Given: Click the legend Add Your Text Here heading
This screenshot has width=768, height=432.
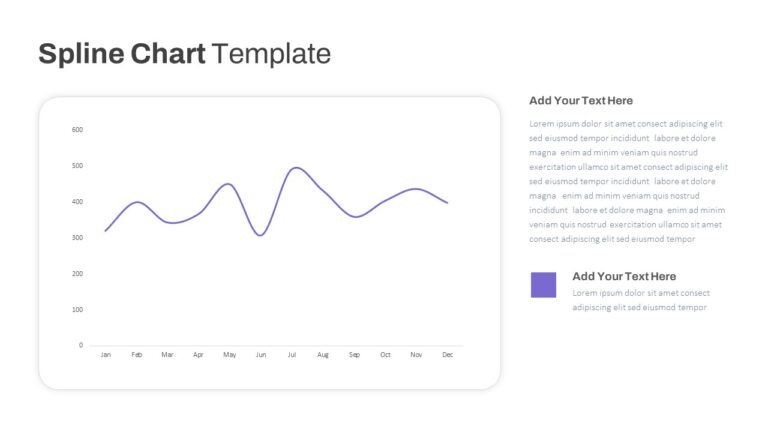Looking at the screenshot, I should 624,276.
